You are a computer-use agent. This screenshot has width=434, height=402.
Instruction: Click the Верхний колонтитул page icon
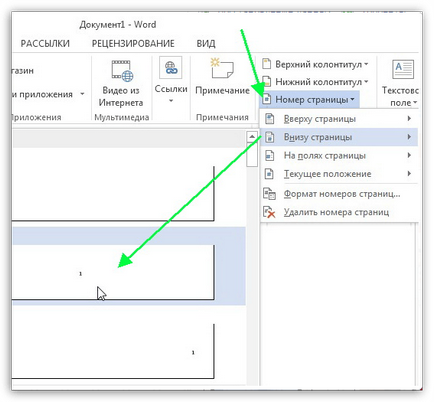click(267, 64)
